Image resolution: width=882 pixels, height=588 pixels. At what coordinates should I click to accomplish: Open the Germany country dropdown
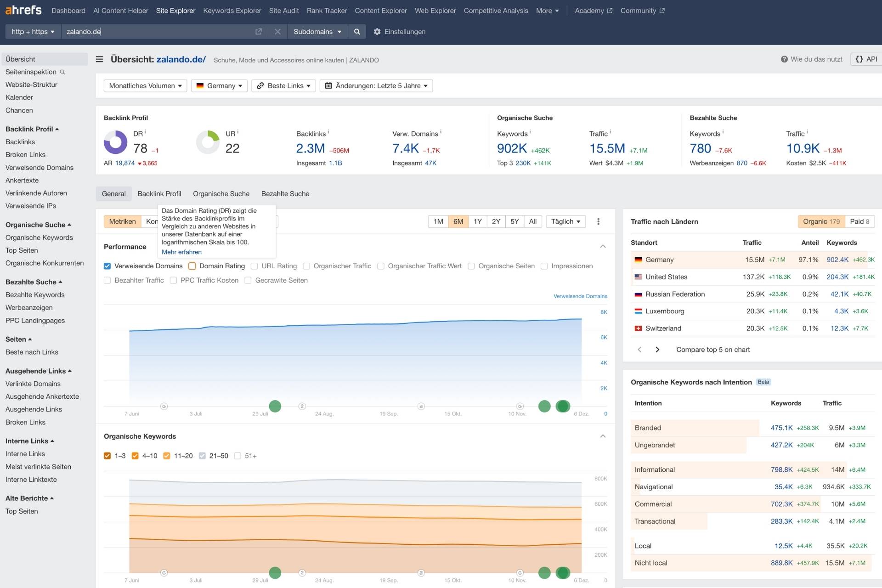click(220, 86)
